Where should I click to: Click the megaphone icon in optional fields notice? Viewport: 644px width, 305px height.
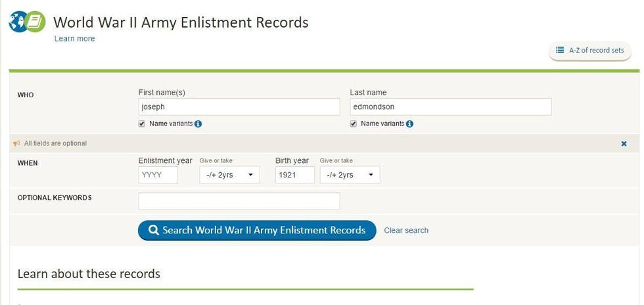tap(16, 143)
